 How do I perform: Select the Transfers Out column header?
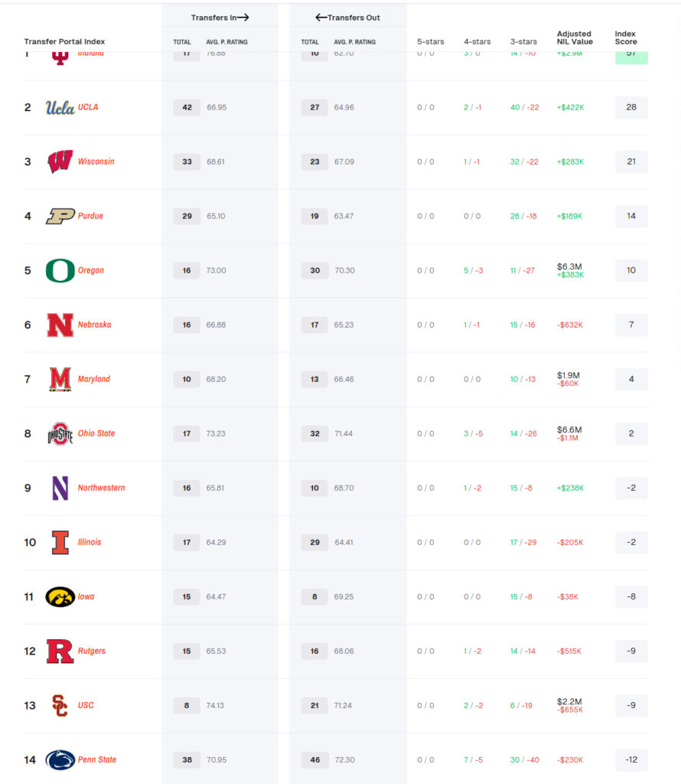coord(347,18)
